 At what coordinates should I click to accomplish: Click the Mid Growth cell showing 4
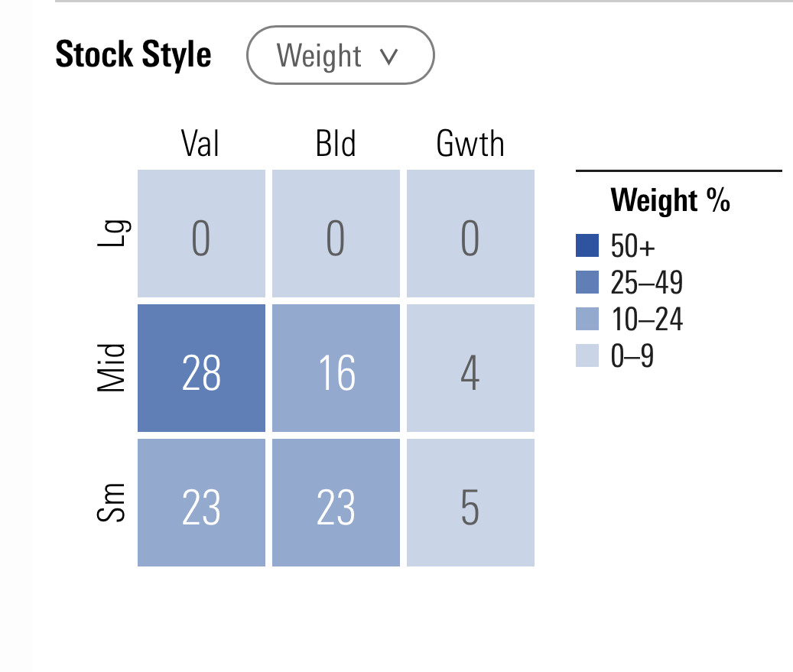tap(470, 368)
